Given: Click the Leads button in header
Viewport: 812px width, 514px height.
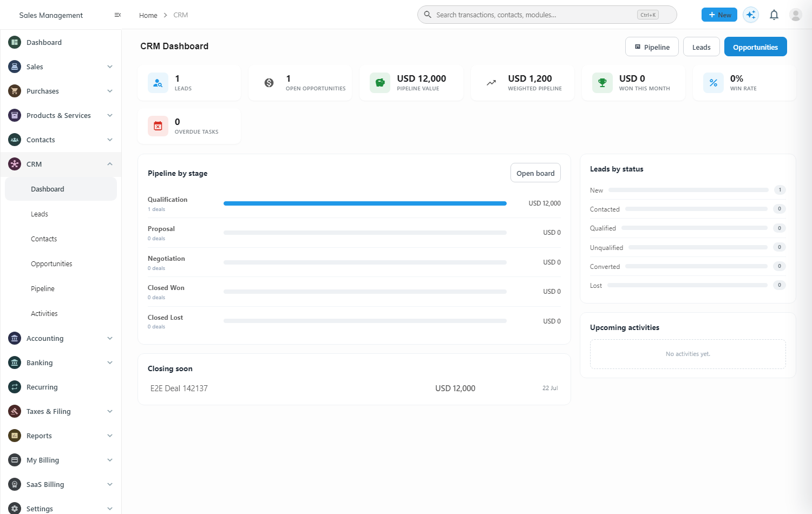Looking at the screenshot, I should pos(701,47).
